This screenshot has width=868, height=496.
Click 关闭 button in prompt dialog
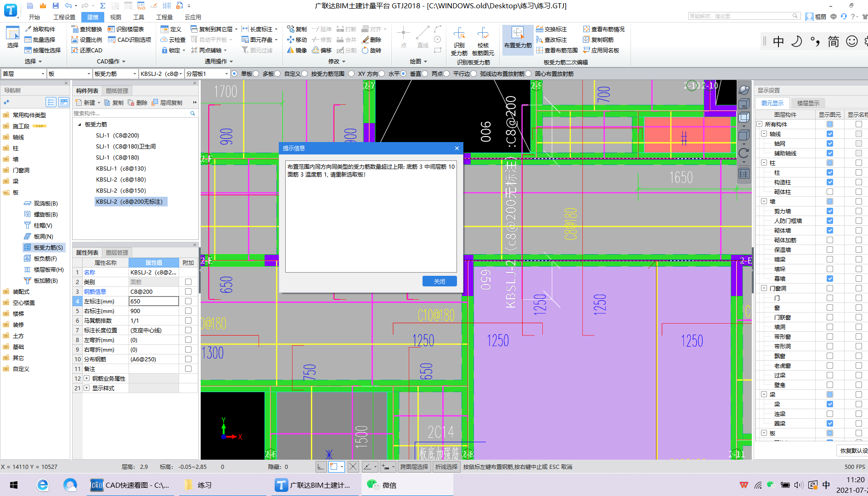439,281
